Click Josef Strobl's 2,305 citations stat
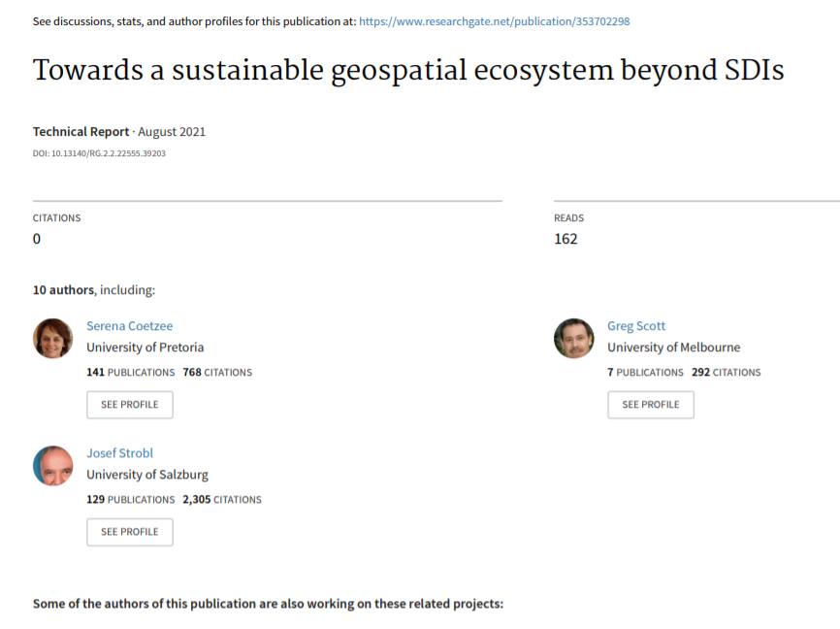This screenshot has width=840, height=629. point(222,500)
